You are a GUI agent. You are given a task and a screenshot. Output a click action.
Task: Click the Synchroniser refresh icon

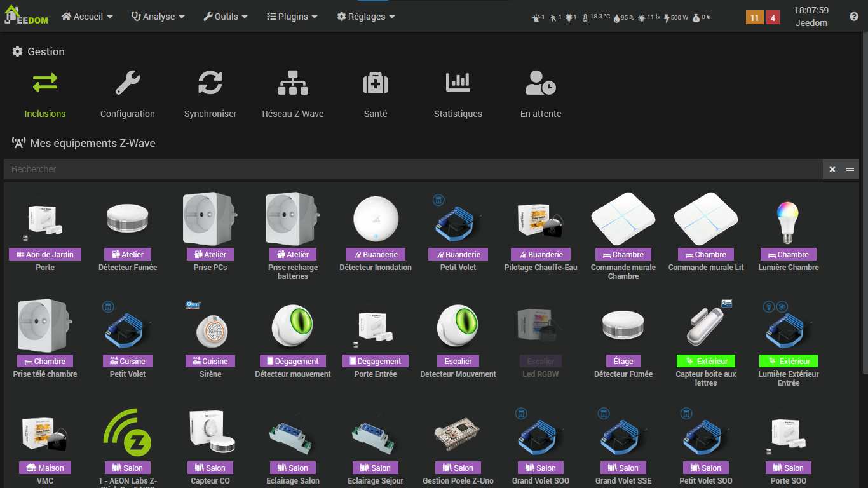tap(210, 83)
